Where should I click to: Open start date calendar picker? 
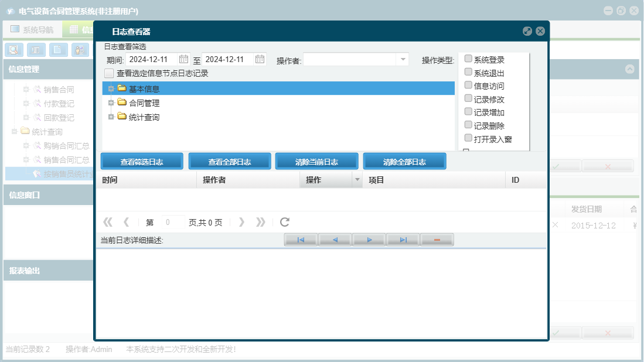(183, 59)
